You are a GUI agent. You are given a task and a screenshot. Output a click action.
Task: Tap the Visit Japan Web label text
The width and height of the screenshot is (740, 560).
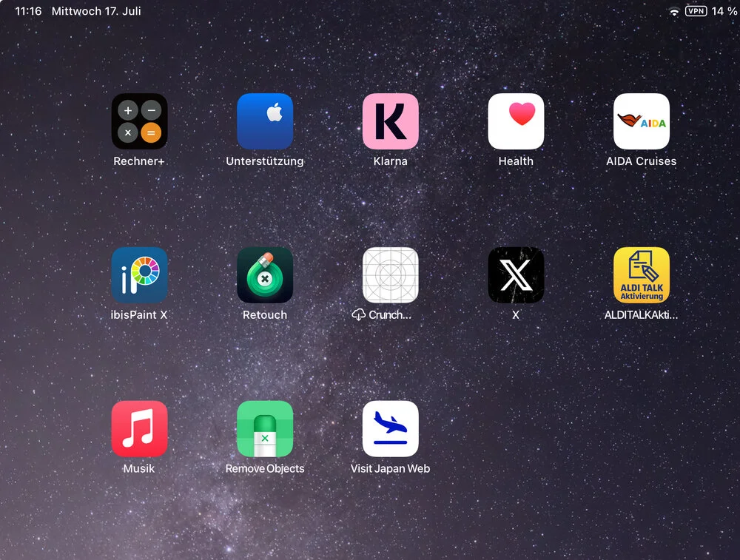point(390,469)
